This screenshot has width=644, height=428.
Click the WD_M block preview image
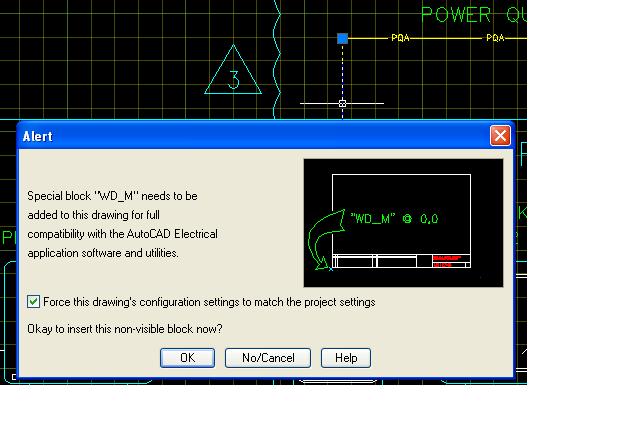pyautogui.click(x=403, y=223)
